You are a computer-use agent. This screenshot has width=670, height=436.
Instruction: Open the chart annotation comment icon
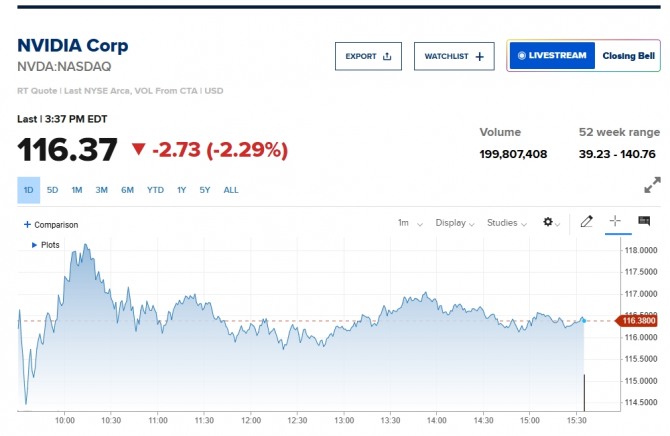coord(644,222)
